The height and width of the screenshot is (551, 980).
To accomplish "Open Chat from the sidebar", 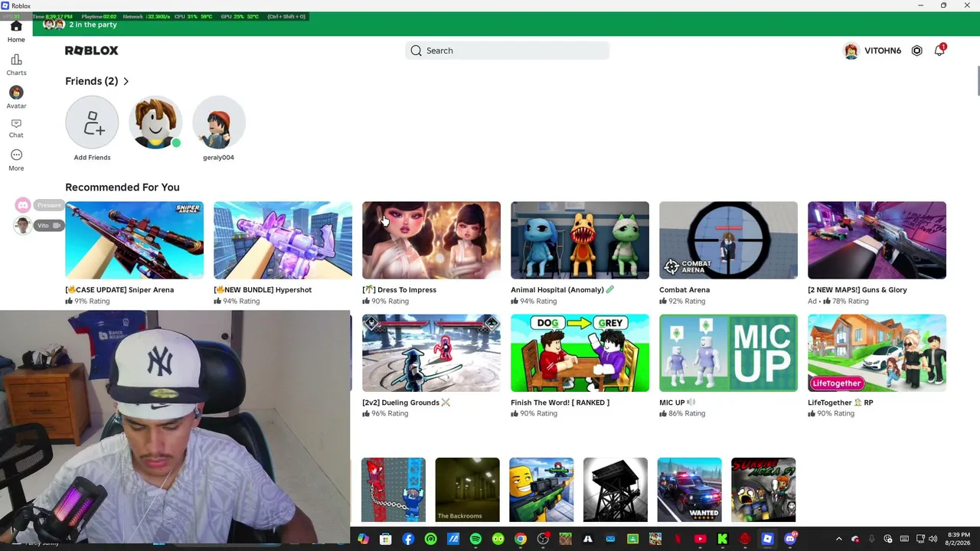I will click(x=16, y=128).
